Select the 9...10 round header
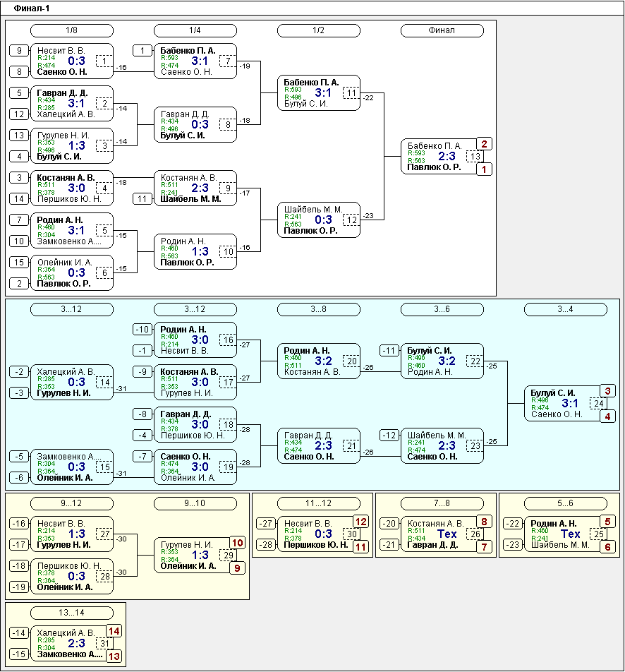The image size is (625, 672). coord(195,503)
